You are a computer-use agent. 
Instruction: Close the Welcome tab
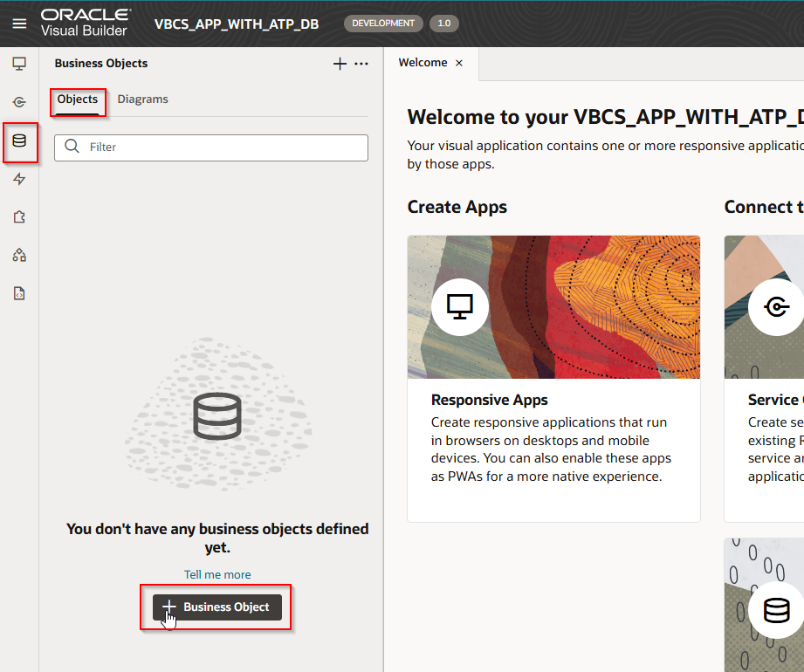[459, 63]
